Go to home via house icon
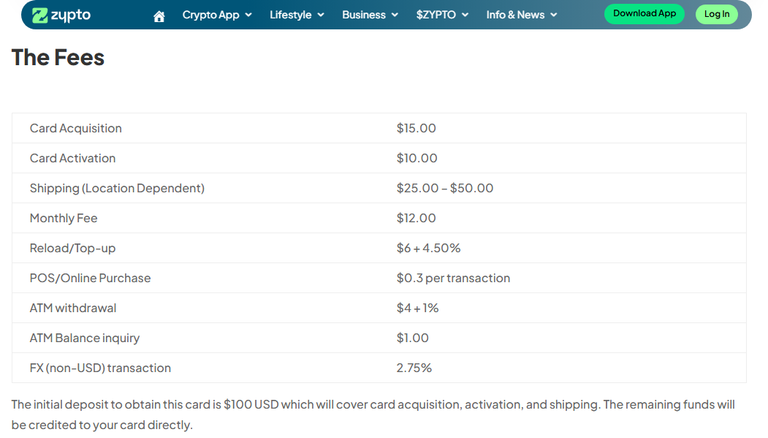This screenshot has height=438, width=768. click(x=159, y=17)
